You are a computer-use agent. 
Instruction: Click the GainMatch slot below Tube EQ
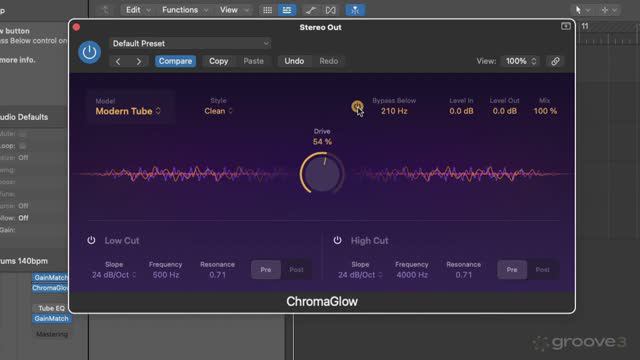(x=51, y=318)
